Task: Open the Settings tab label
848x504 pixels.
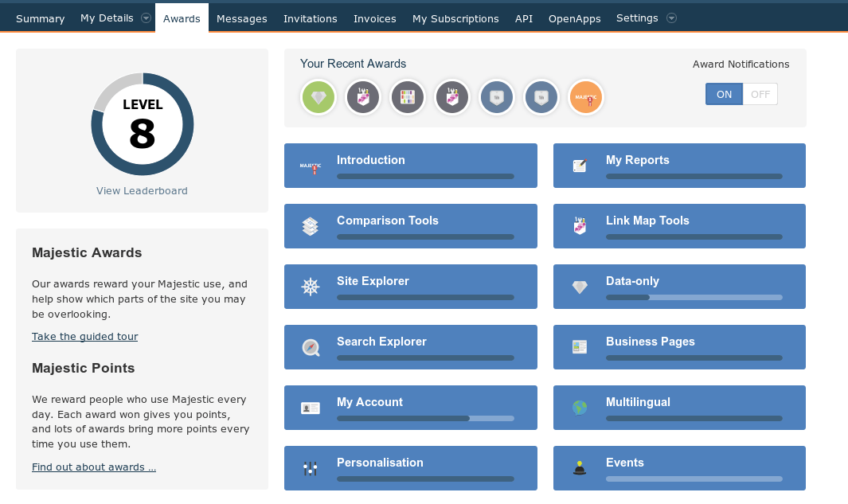Action: pyautogui.click(x=637, y=18)
